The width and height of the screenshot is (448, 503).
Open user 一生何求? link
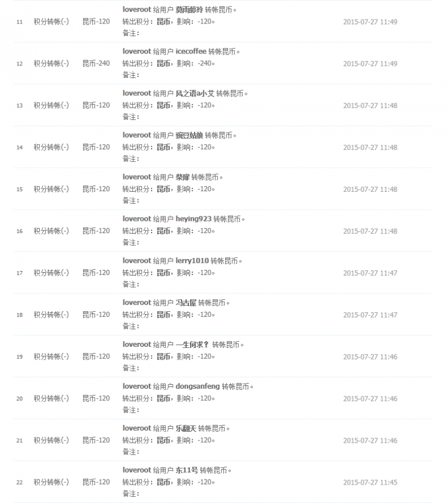(x=192, y=345)
